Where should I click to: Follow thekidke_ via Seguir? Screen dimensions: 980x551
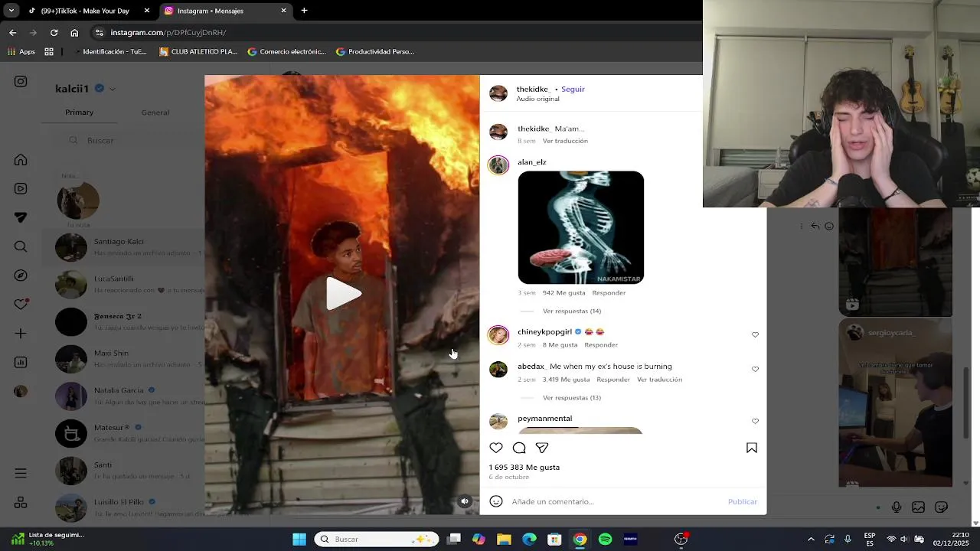(573, 89)
